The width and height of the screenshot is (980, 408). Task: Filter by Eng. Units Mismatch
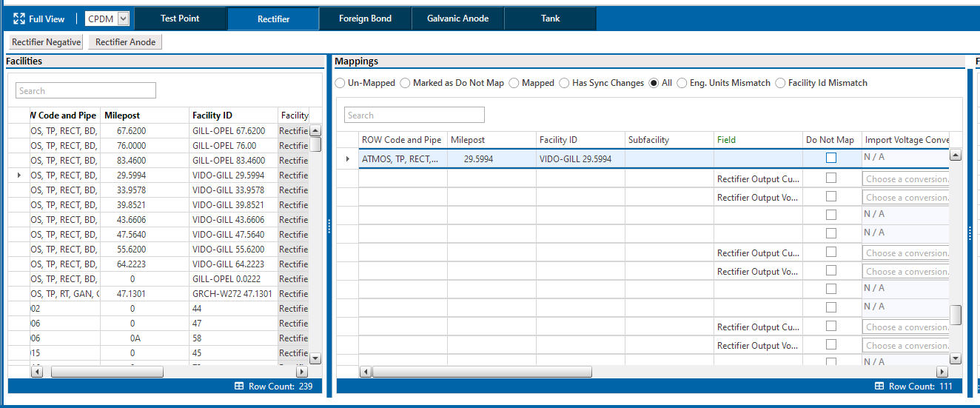point(682,83)
